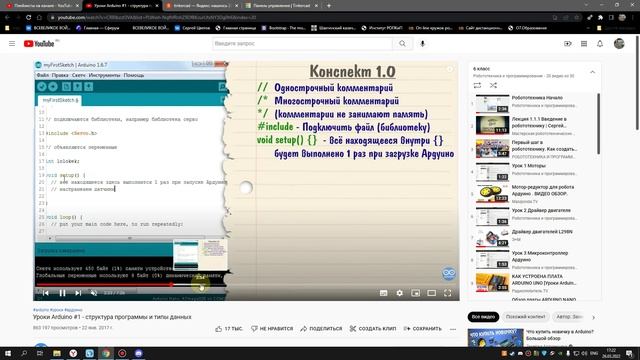This screenshot has width=640, height=360.
Task: Toggle subtitles in the player
Action: (x=384, y=293)
